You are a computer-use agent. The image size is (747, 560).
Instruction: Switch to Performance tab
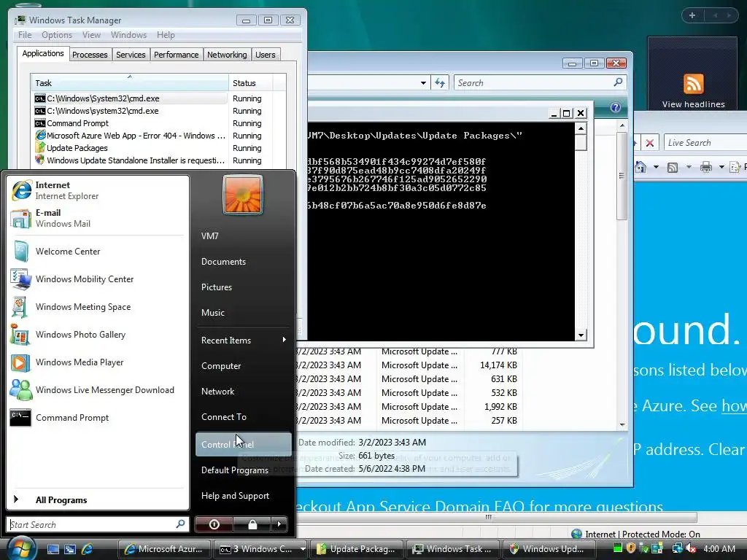point(176,55)
